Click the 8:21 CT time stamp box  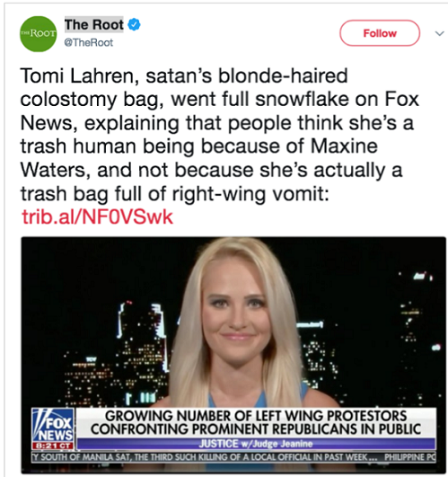tap(53, 446)
